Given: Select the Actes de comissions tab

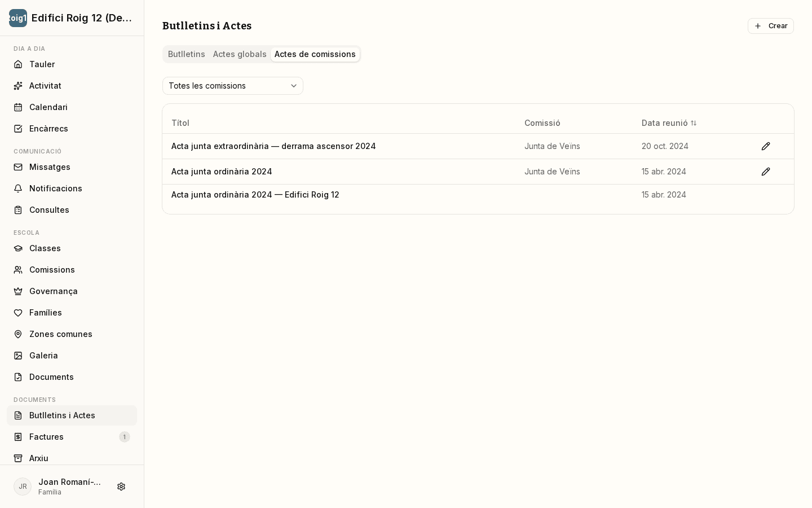Looking at the screenshot, I should [x=315, y=54].
